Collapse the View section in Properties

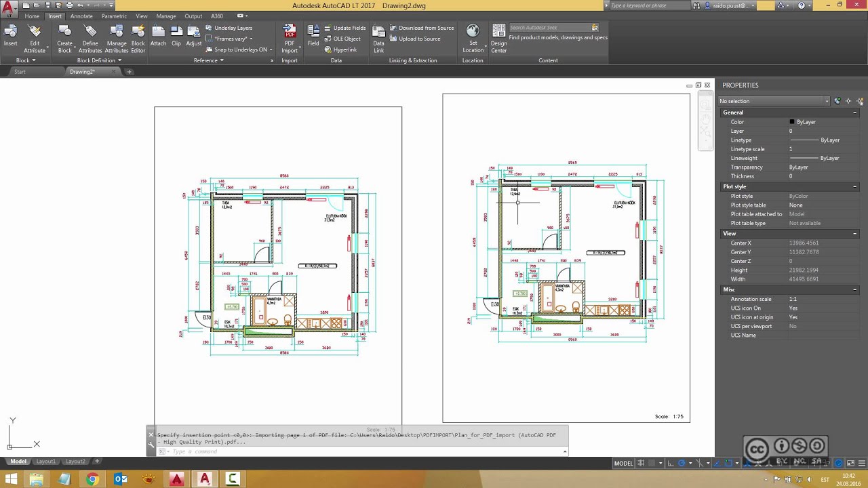pos(855,233)
